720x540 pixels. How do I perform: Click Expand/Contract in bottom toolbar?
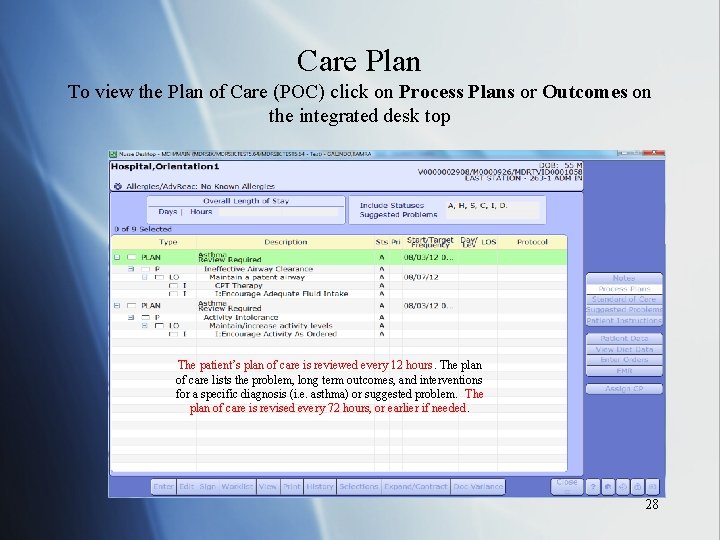(416, 487)
